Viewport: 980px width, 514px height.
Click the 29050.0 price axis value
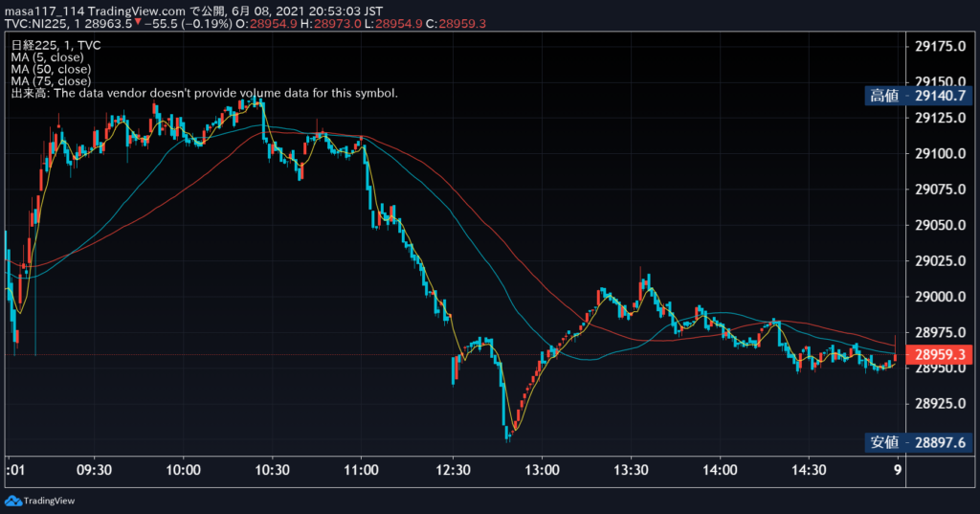pyautogui.click(x=940, y=225)
